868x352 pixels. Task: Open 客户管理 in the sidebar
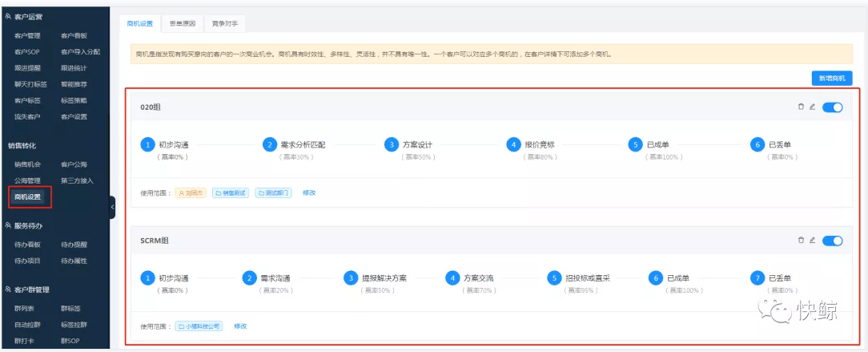[28, 35]
